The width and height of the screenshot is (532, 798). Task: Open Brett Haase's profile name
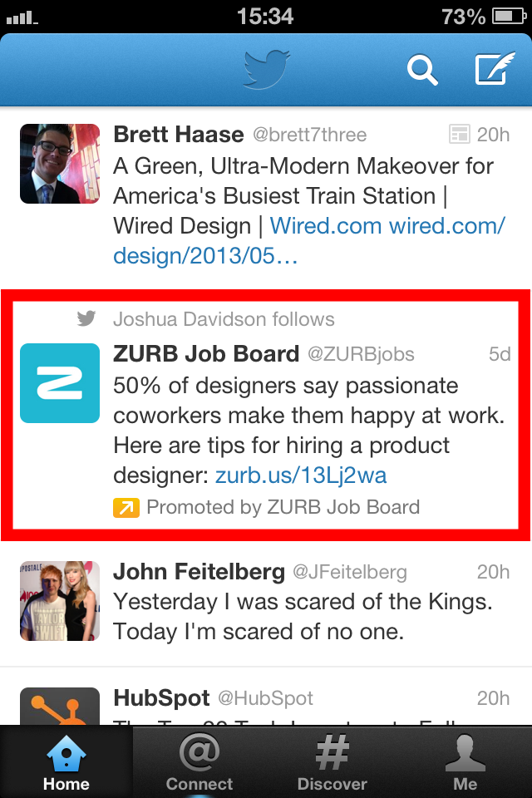pyautogui.click(x=178, y=135)
